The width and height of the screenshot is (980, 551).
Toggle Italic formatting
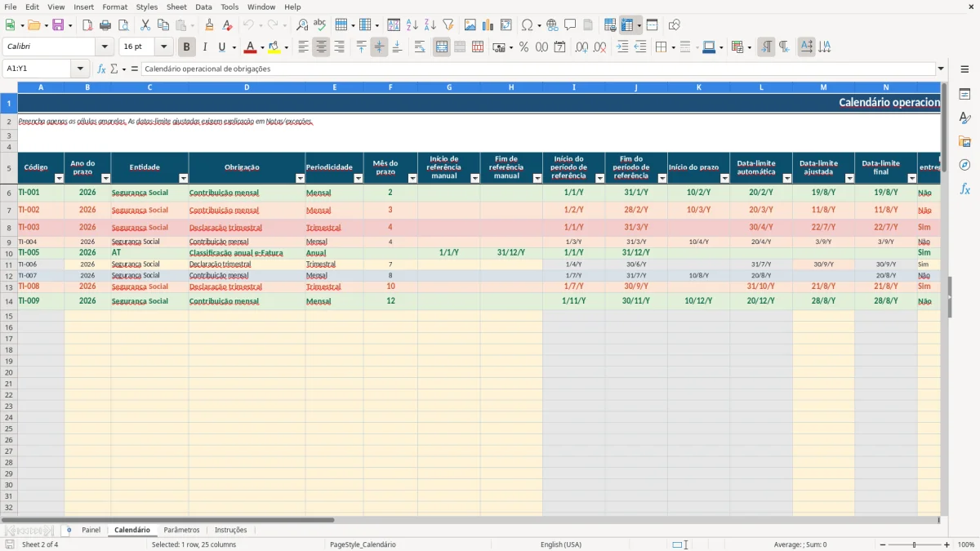[205, 47]
